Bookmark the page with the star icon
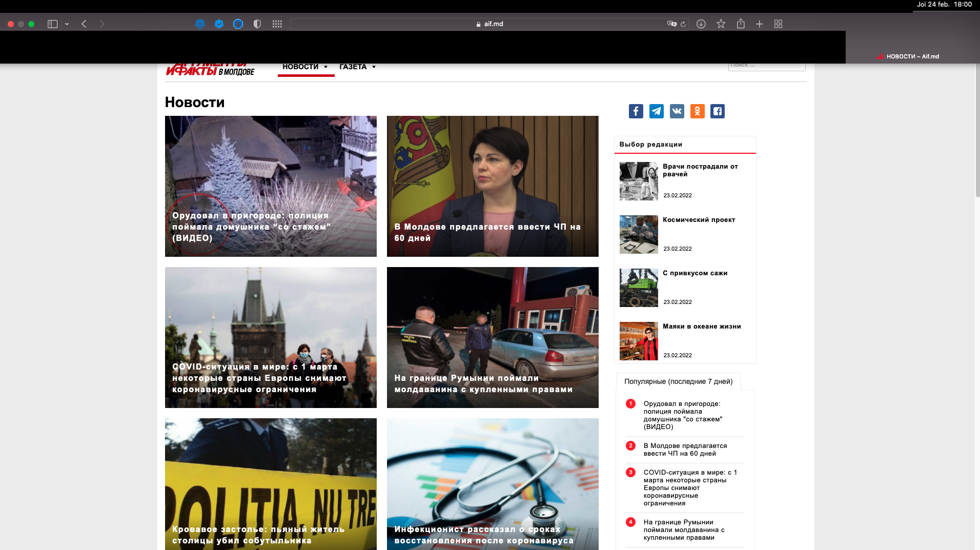980x550 pixels. (x=721, y=24)
